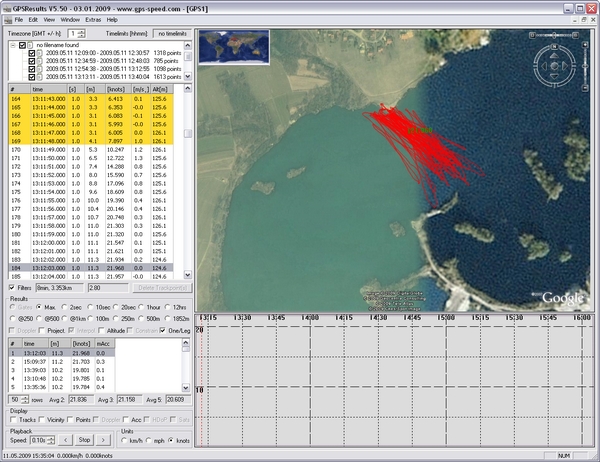This screenshot has width=600, height=462.
Task: Select mph as units
Action: [148, 441]
